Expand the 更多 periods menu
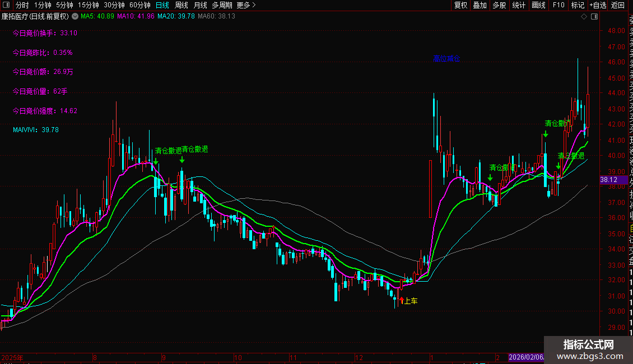 tap(246, 5)
